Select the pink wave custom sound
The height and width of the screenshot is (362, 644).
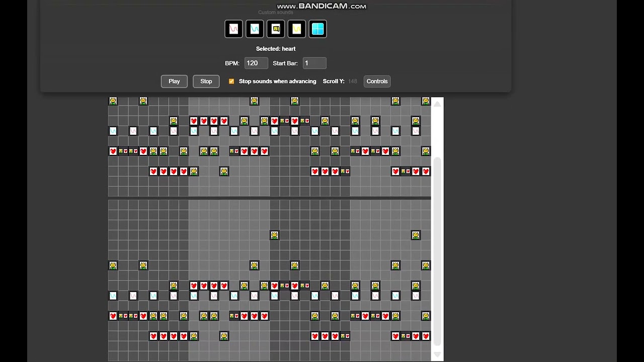tap(233, 29)
